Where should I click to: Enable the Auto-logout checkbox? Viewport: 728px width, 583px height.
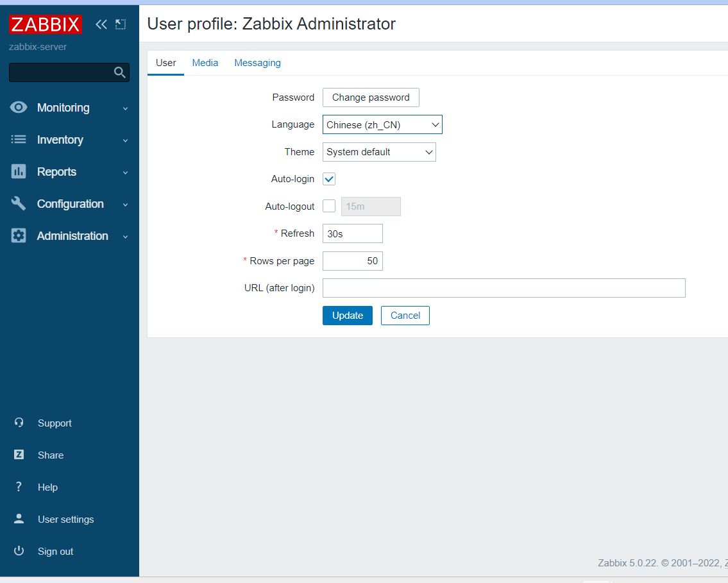pos(329,206)
